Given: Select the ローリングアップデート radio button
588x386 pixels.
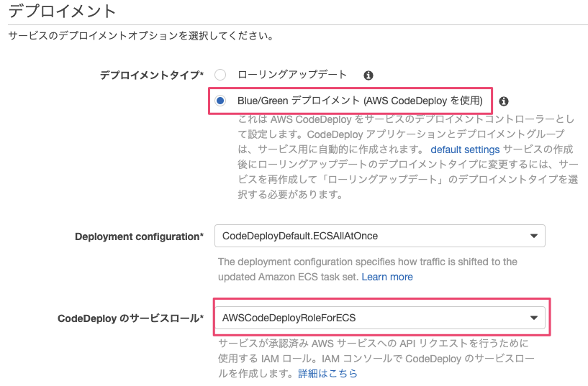Looking at the screenshot, I should [x=220, y=75].
